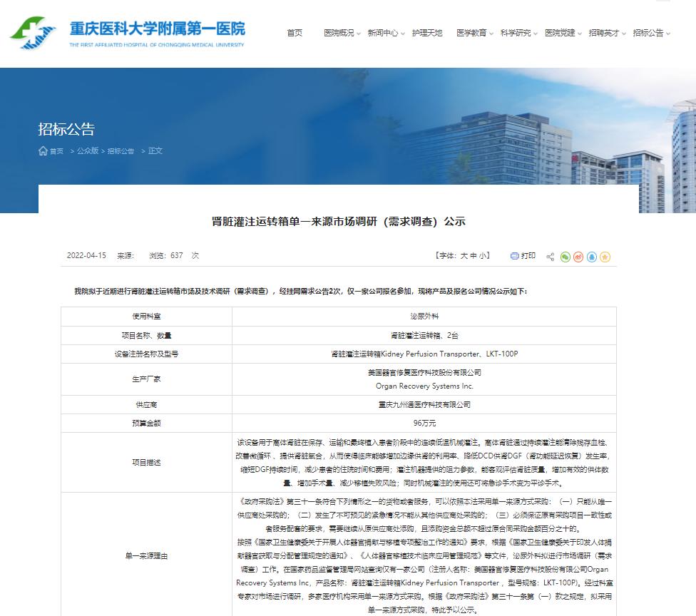Expand the 医学教育 dropdown arrow
The width and height of the screenshot is (696, 616).
(491, 34)
